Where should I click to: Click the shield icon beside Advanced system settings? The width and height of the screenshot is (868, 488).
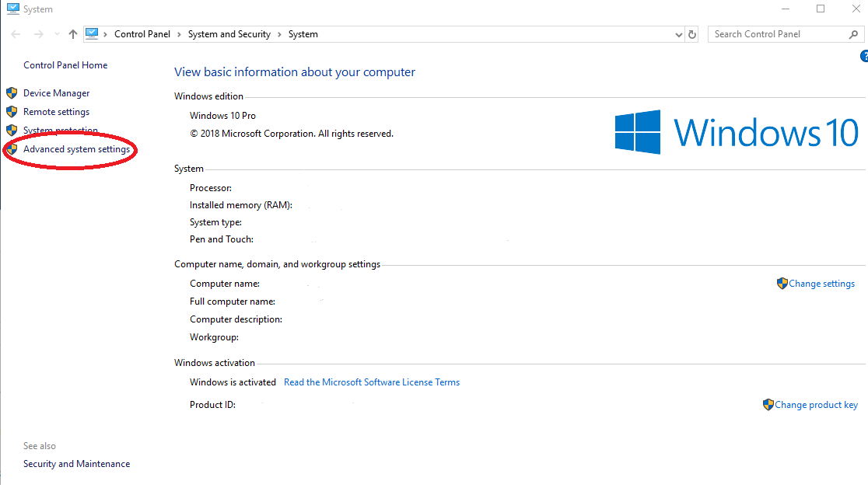(x=12, y=149)
